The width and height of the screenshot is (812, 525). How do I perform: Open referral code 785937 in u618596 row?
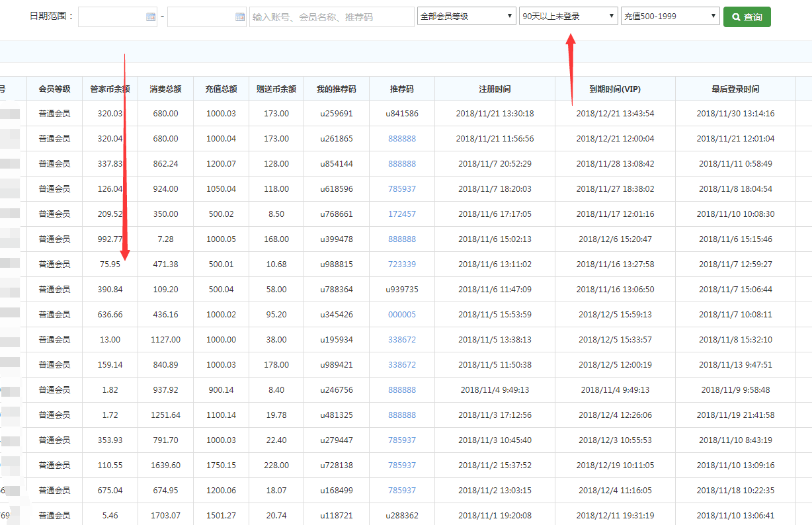[402, 189]
